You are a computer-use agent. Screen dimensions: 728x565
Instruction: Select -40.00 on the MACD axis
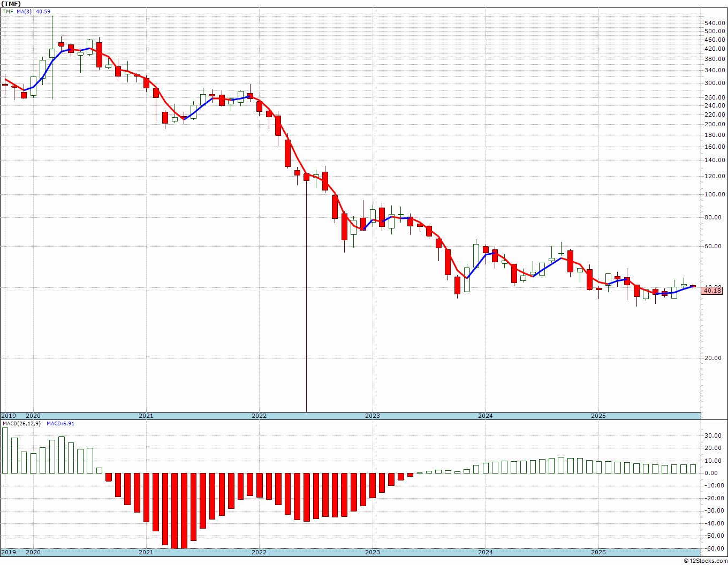click(716, 523)
